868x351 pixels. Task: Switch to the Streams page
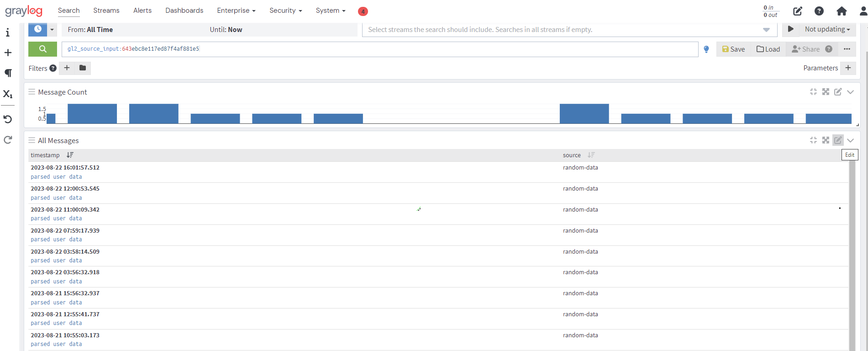[106, 11]
